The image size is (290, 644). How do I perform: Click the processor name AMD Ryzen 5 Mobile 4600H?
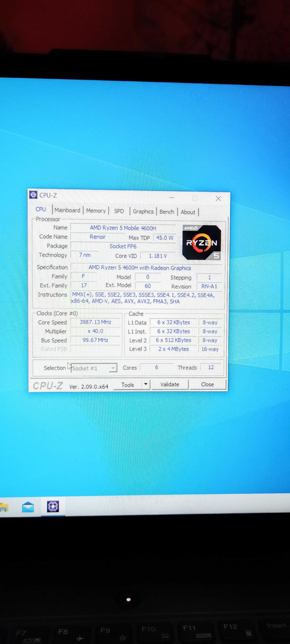(123, 228)
